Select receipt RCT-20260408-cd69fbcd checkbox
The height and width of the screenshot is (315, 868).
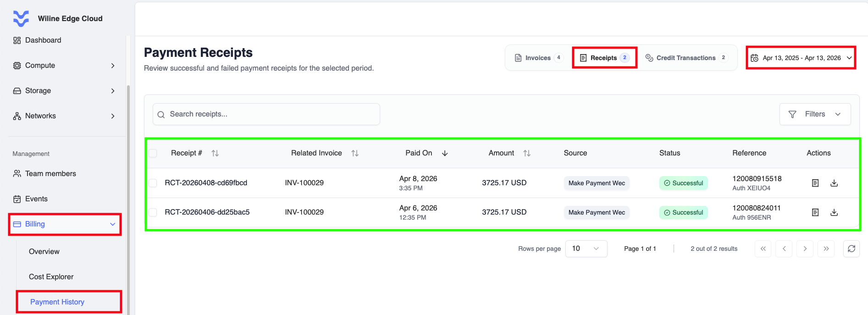tap(153, 183)
